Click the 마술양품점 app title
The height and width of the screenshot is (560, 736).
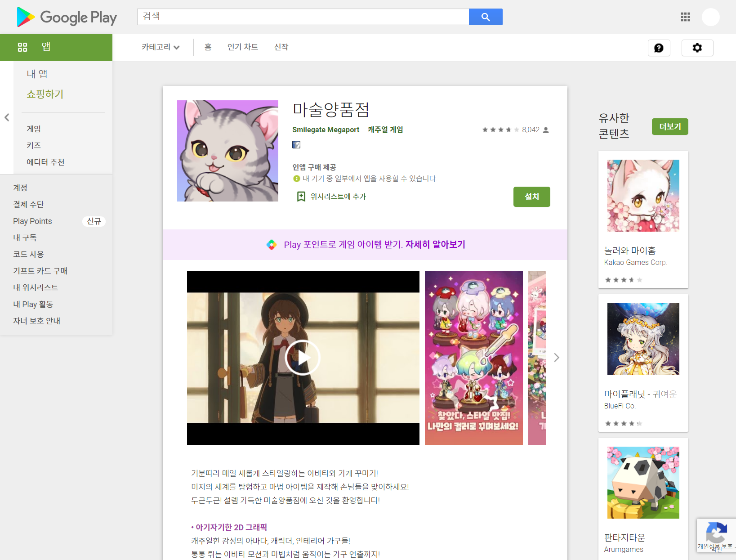331,109
